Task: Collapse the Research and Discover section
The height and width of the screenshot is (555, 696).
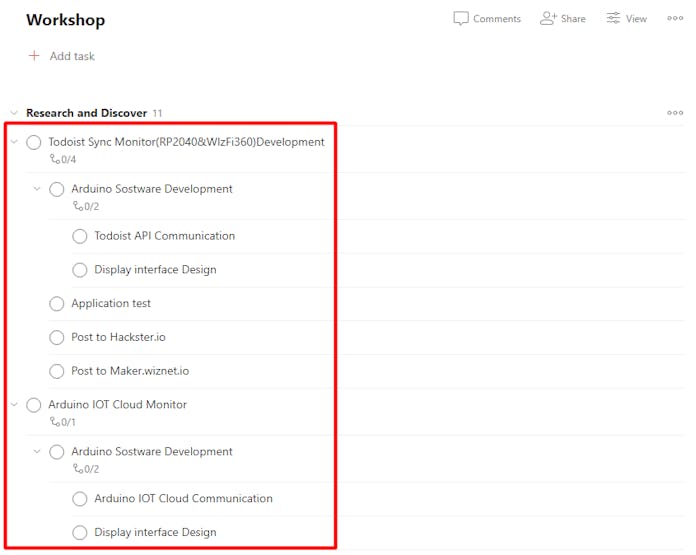Action: (x=14, y=113)
